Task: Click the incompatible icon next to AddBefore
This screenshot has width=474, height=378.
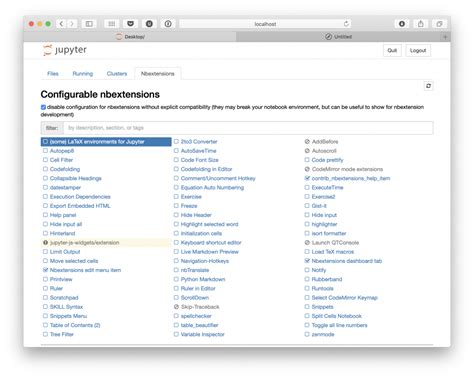Action: click(x=307, y=142)
